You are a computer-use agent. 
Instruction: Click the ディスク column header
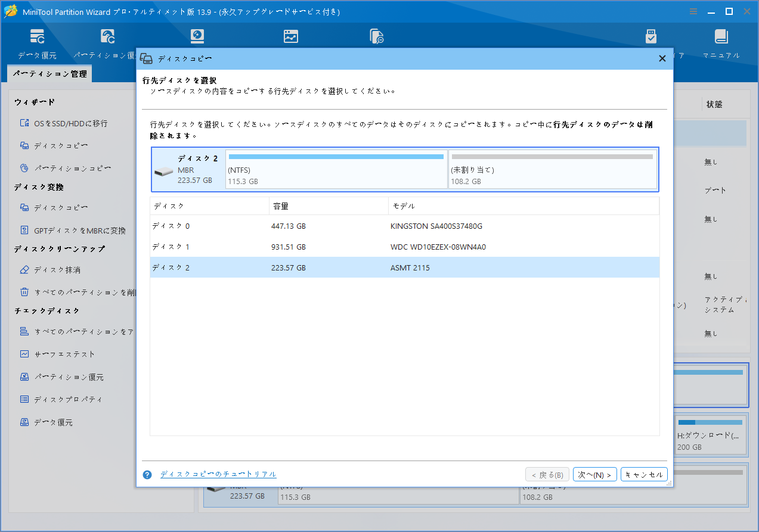pyautogui.click(x=209, y=206)
